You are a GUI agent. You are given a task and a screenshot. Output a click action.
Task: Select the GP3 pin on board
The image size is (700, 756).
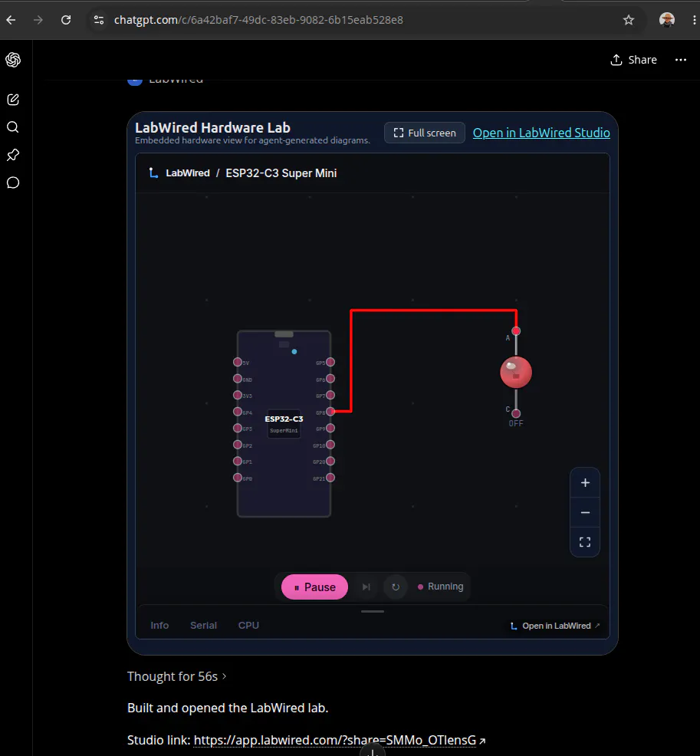(237, 428)
